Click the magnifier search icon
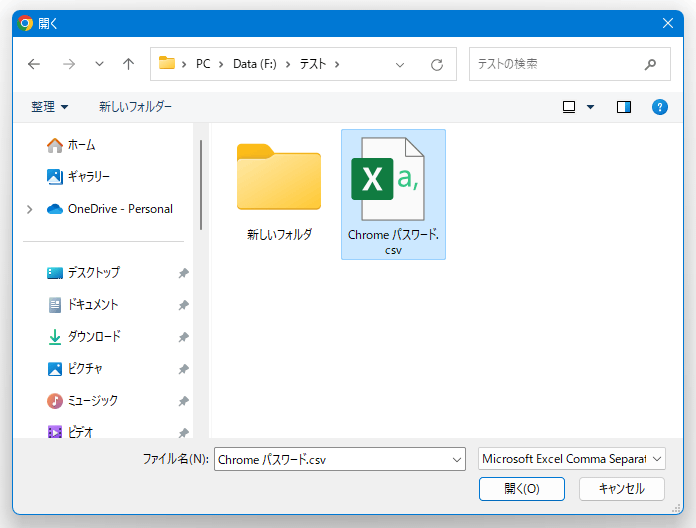Viewport: 696px width, 528px height. [x=650, y=64]
